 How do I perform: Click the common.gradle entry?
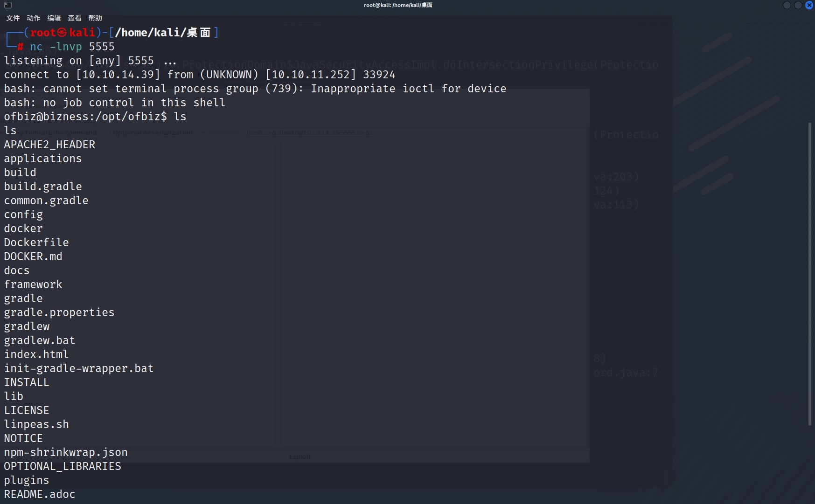point(46,200)
